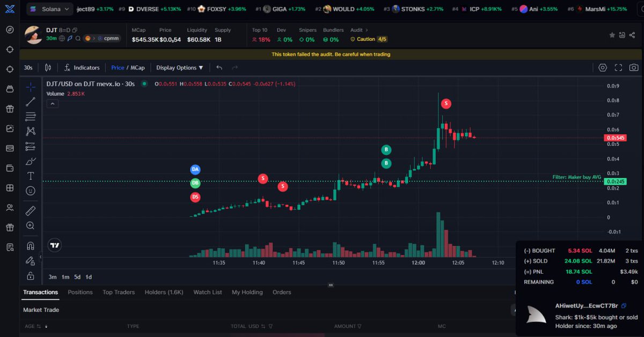The height and width of the screenshot is (337, 644).
Task: Open the grid dashboard sidebar icon
Action: click(x=10, y=188)
